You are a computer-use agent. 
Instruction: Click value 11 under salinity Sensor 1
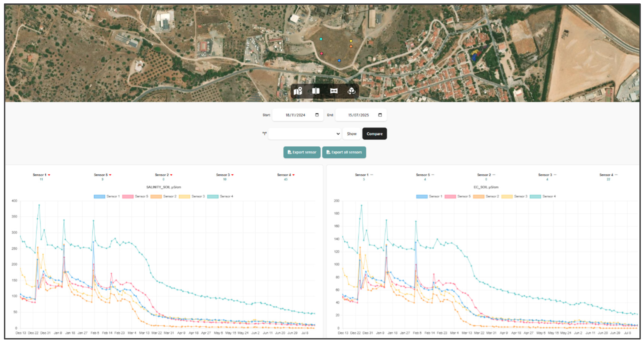click(x=41, y=180)
